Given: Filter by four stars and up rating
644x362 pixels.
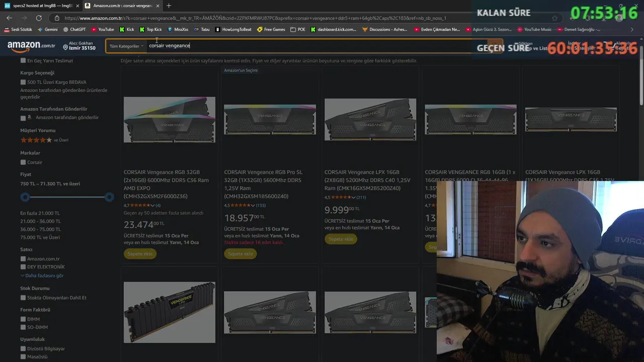Looking at the screenshot, I should pyautogui.click(x=44, y=140).
